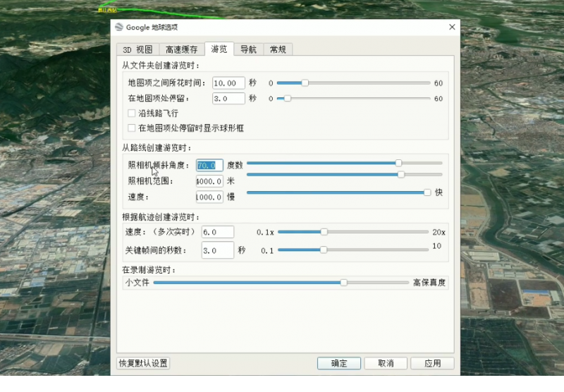Screen dimensions: 564x392
Task: Click the 照相机倾斜角度 slider handle
Action: click(398, 164)
